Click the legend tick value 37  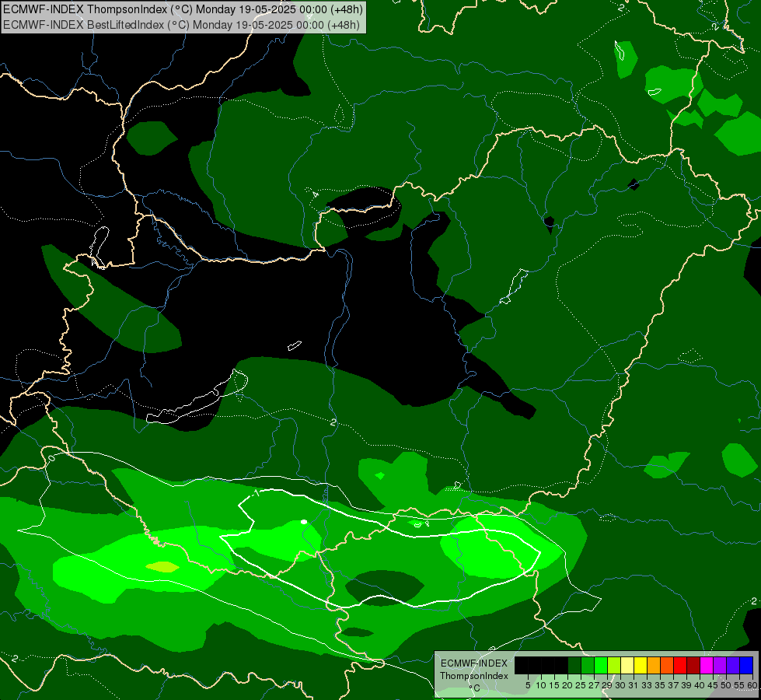[673, 685]
